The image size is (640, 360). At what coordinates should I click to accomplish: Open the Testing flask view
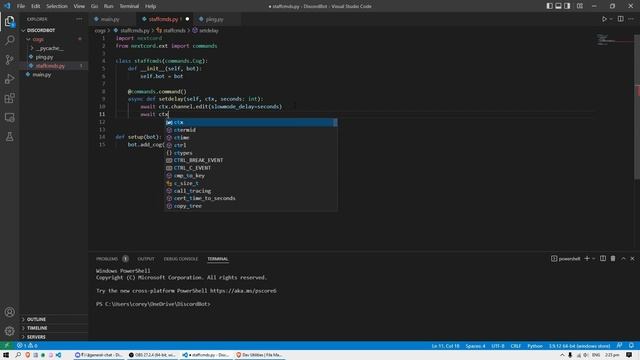coord(9,137)
